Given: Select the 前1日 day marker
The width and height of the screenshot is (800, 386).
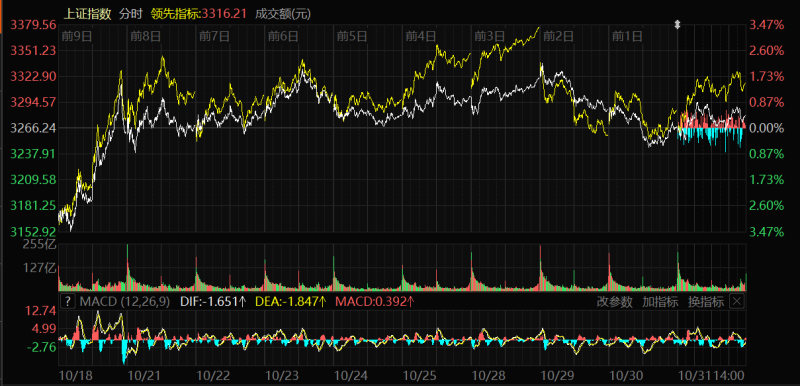Looking at the screenshot, I should click(x=627, y=36).
